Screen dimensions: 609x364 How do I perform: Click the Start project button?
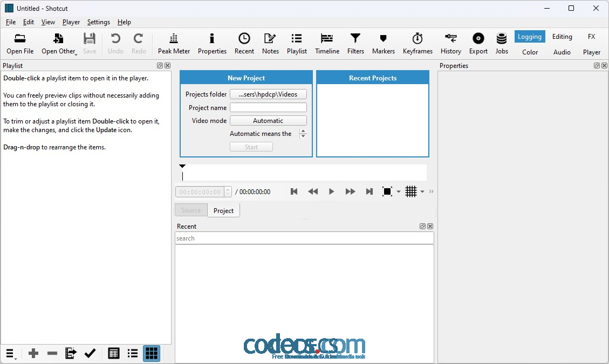pyautogui.click(x=251, y=147)
